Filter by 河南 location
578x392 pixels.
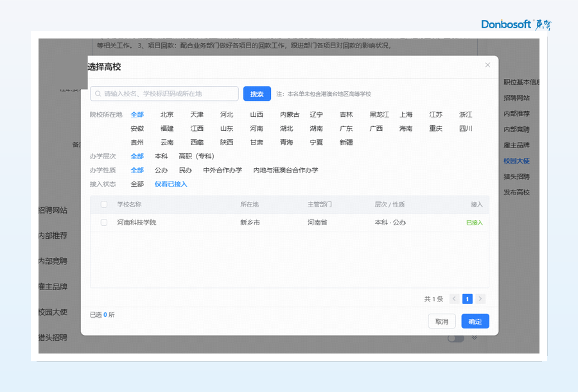256,128
